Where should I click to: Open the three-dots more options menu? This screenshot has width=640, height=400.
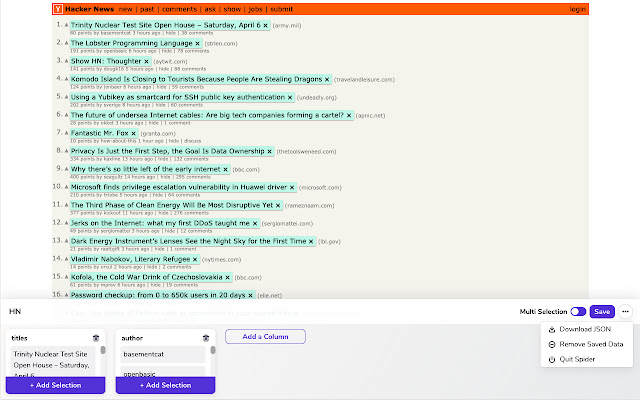[625, 311]
